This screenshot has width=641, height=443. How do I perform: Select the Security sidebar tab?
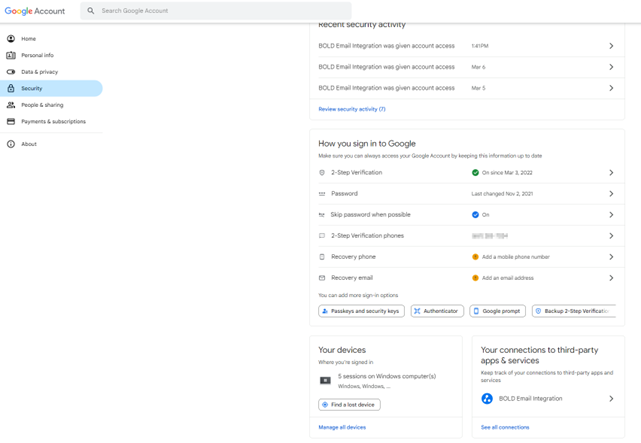coord(51,88)
